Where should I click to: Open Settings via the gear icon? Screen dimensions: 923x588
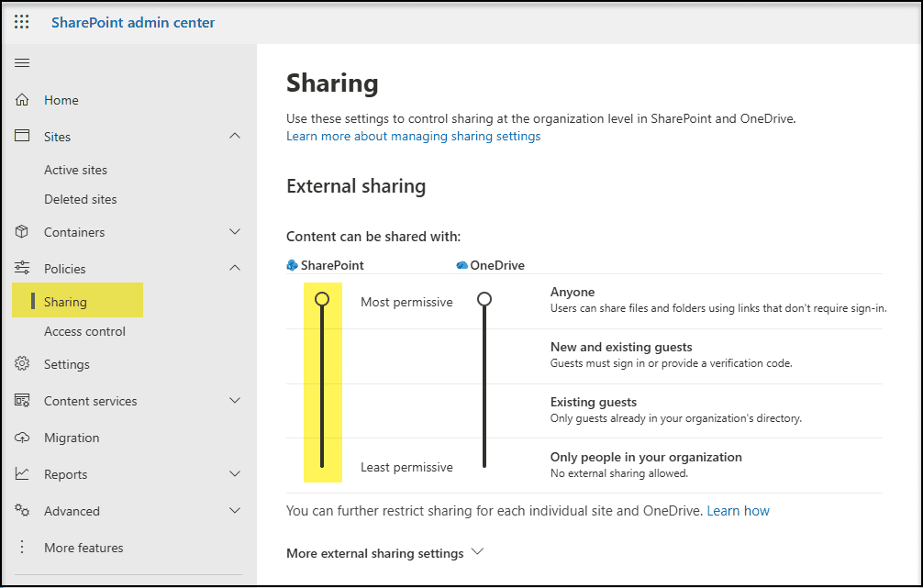pos(22,364)
